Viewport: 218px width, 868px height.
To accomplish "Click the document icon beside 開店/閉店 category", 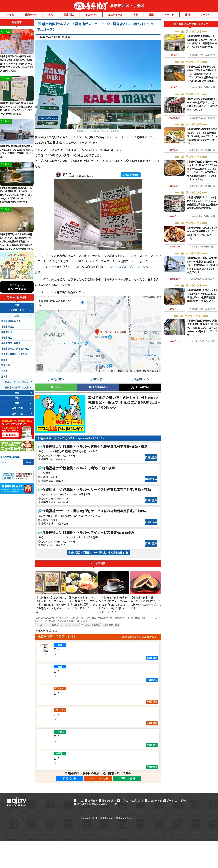I will click(36, 630).
